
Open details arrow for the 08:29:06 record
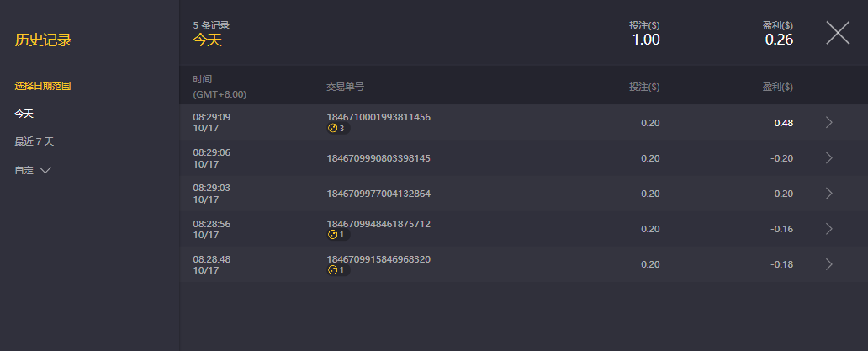coord(829,158)
